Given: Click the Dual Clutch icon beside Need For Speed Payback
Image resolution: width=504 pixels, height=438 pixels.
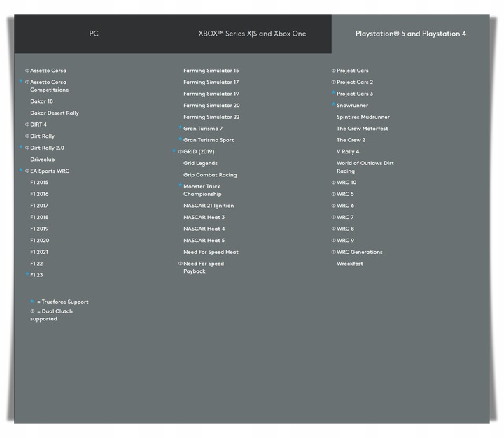Looking at the screenshot, I should coord(180,264).
